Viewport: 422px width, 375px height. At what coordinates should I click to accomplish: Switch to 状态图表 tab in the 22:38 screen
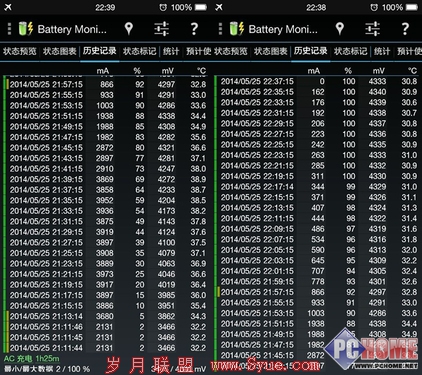271,51
